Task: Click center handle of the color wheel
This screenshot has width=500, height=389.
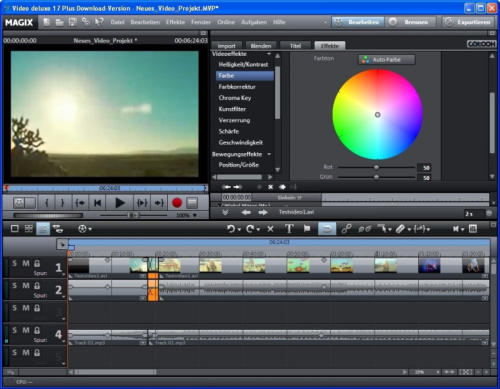Action: tap(377, 115)
